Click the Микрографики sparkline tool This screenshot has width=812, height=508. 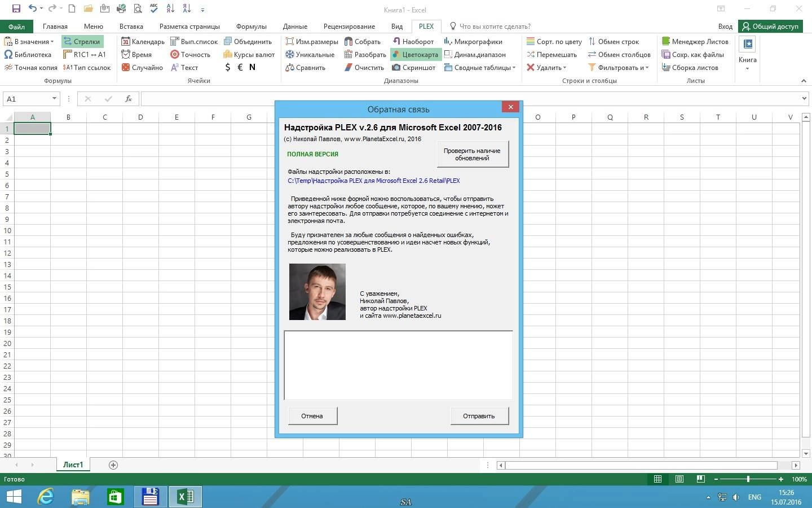(473, 42)
